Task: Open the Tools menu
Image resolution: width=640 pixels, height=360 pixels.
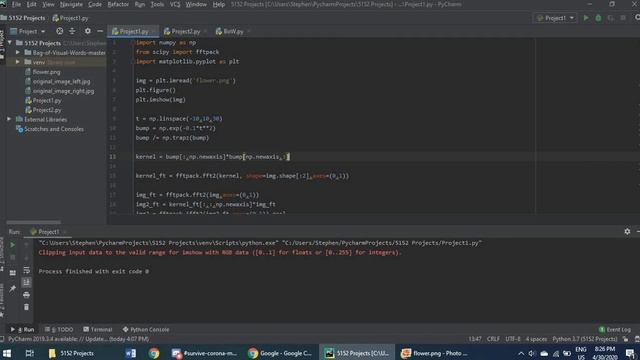Action: pyautogui.click(x=157, y=4)
